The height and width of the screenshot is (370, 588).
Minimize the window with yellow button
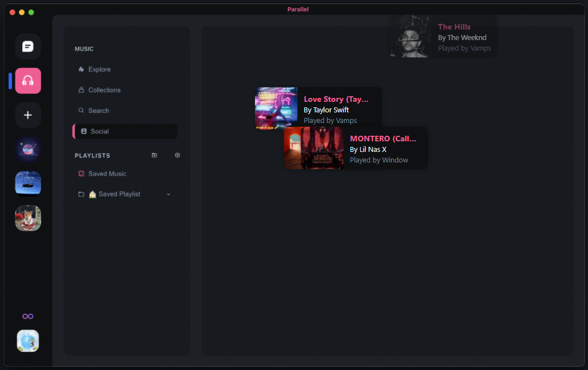(22, 12)
